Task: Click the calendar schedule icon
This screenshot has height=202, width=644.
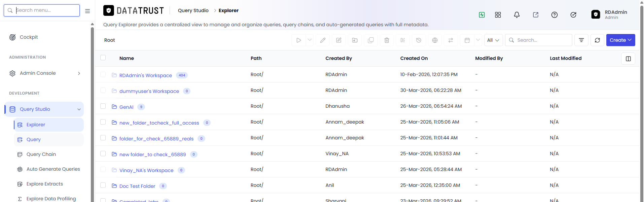Action: (x=467, y=40)
